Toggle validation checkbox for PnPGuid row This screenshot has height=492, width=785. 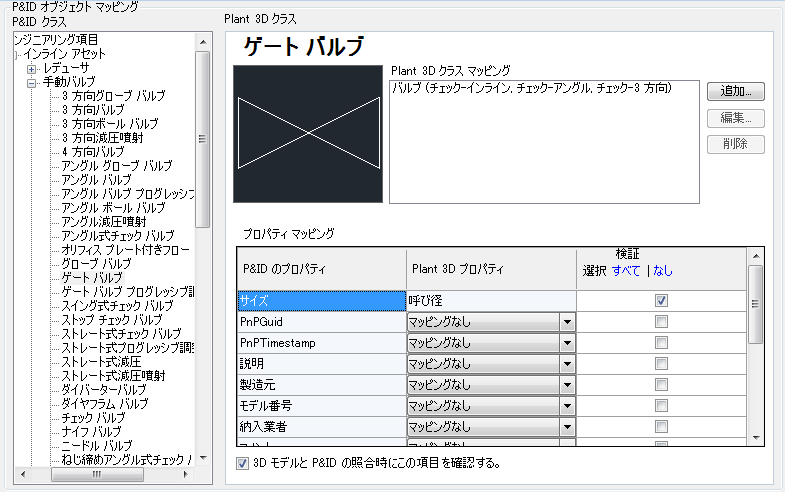click(x=661, y=322)
